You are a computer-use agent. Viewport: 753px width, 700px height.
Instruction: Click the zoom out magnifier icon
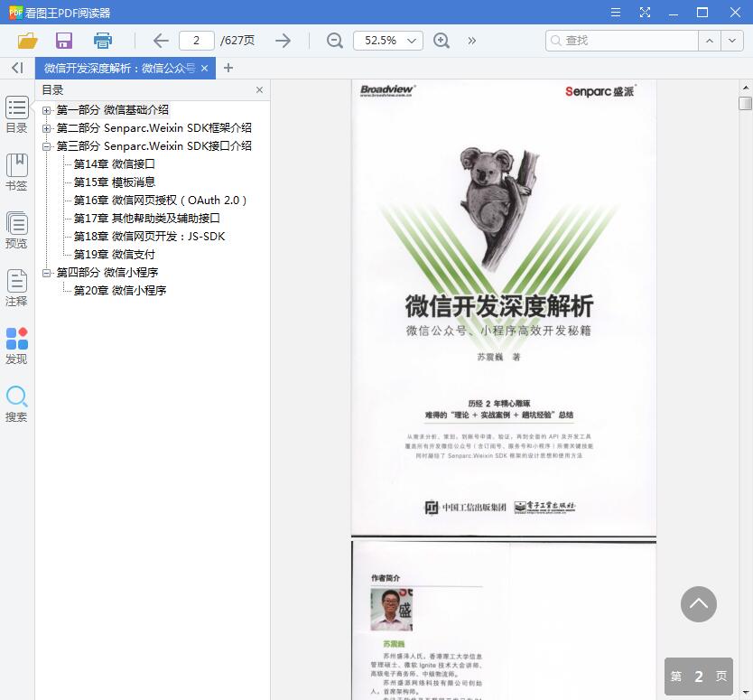(x=335, y=41)
